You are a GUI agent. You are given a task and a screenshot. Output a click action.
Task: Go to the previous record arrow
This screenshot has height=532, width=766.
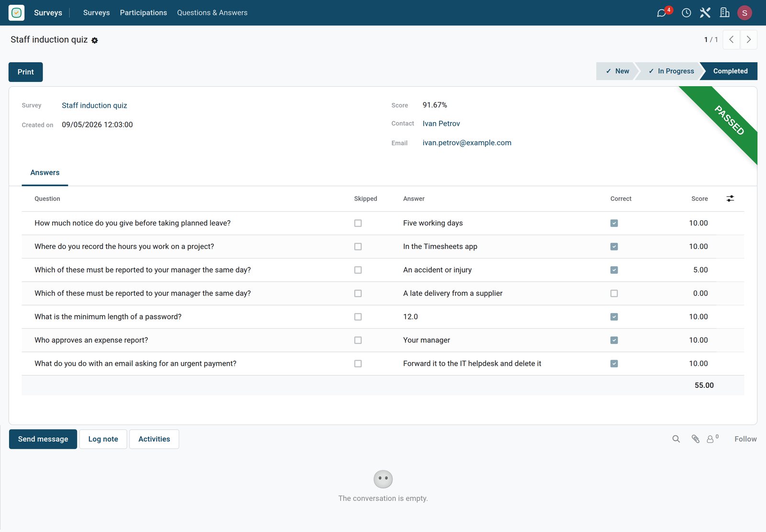pos(731,40)
